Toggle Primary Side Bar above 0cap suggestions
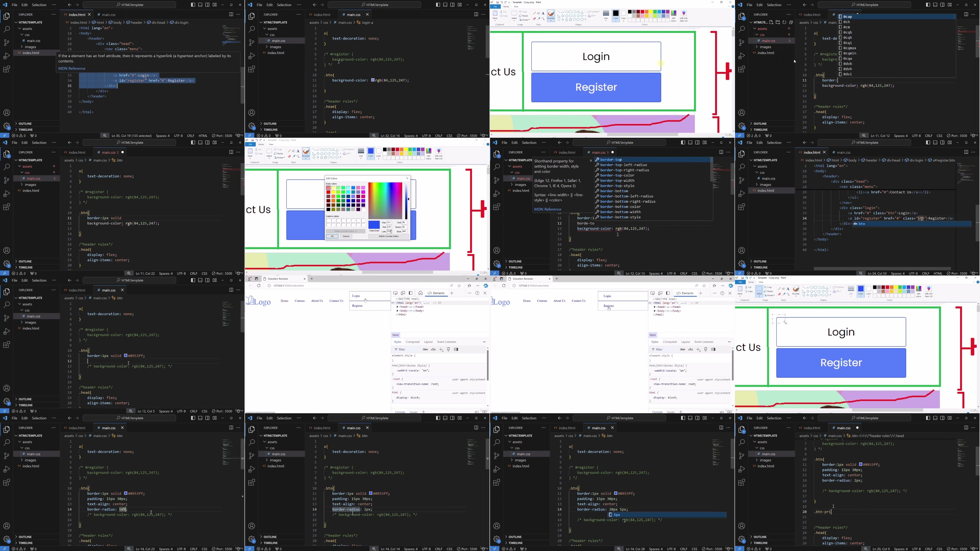Image resolution: width=980 pixels, height=551 pixels. point(928,5)
